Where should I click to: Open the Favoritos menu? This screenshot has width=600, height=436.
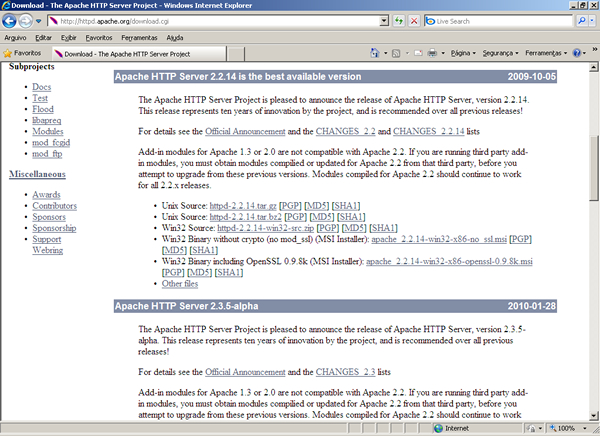[x=99, y=38]
